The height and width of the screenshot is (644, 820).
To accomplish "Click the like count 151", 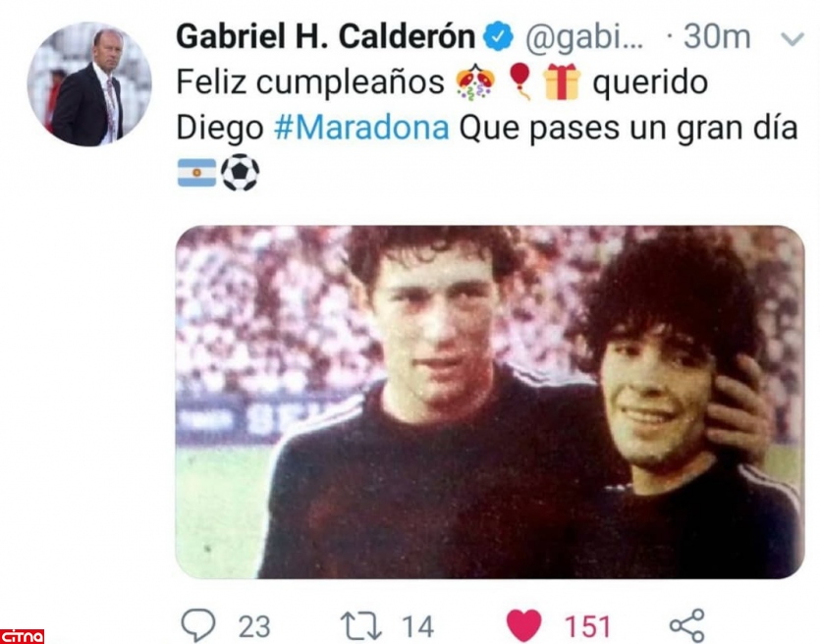I will 588,626.
